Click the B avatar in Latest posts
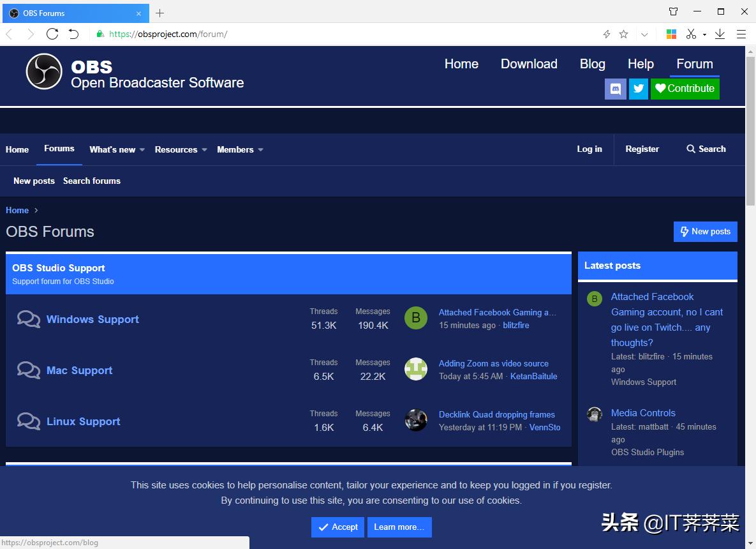This screenshot has width=756, height=549. 595,299
